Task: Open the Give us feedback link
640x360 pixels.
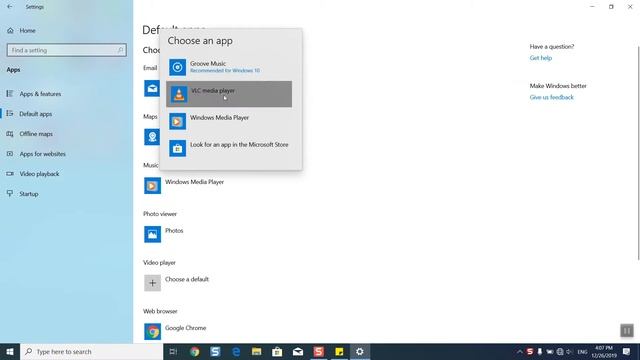Action: click(x=551, y=97)
